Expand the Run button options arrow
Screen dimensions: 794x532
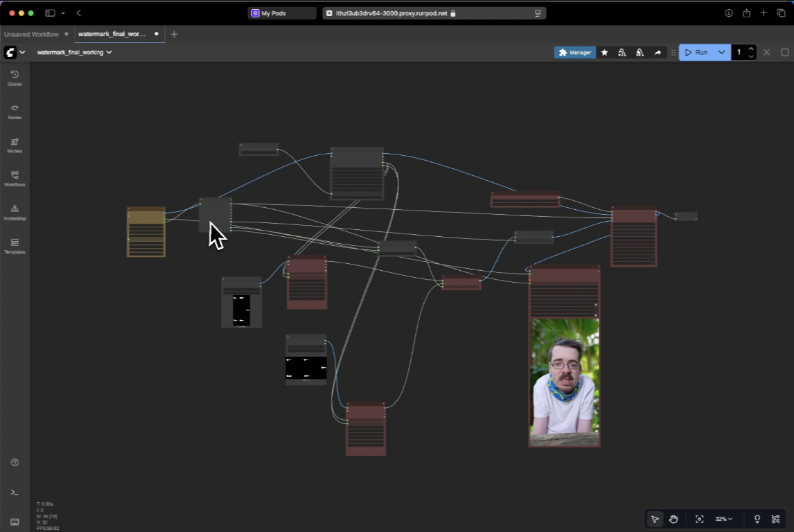721,52
